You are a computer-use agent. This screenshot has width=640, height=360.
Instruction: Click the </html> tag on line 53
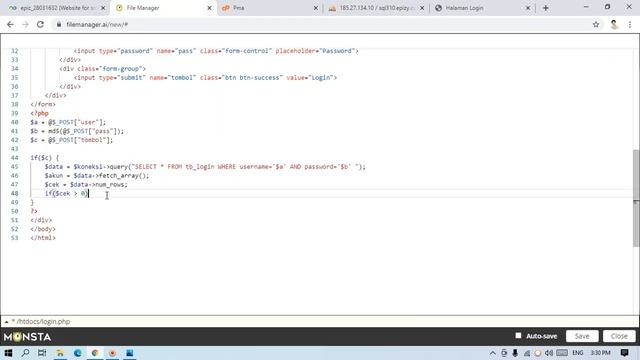pos(43,238)
